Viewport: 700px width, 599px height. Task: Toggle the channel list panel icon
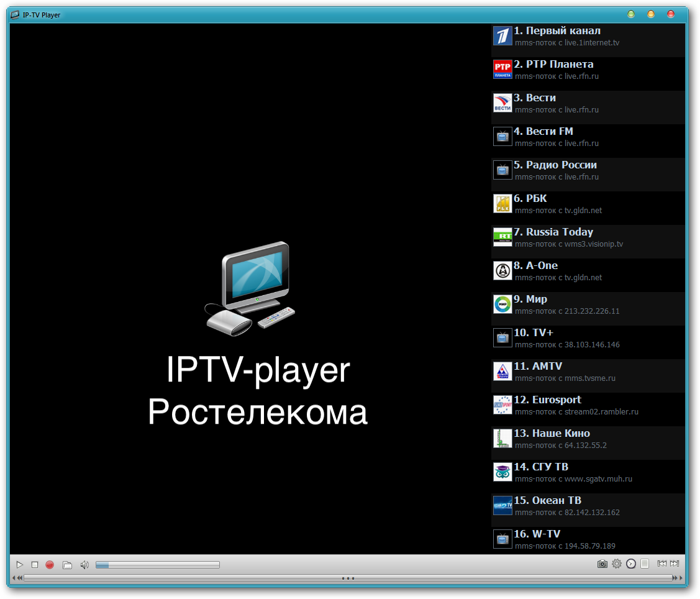click(645, 564)
